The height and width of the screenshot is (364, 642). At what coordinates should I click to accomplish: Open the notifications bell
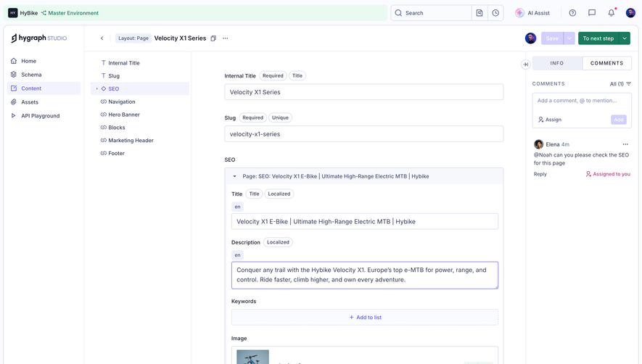click(x=612, y=13)
